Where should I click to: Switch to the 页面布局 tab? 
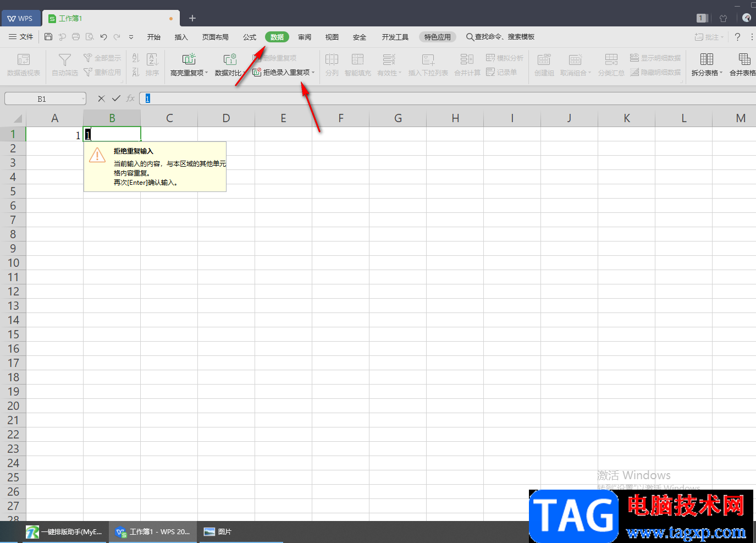[216, 37]
